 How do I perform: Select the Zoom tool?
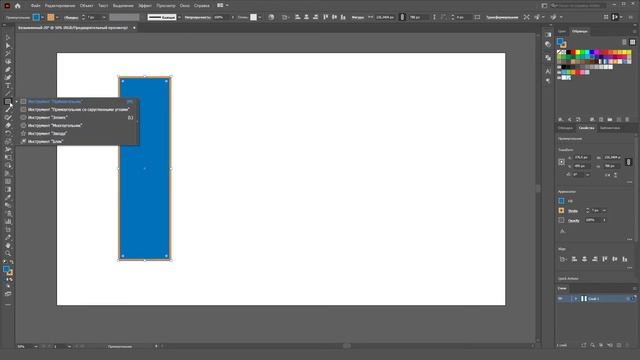click(x=8, y=253)
